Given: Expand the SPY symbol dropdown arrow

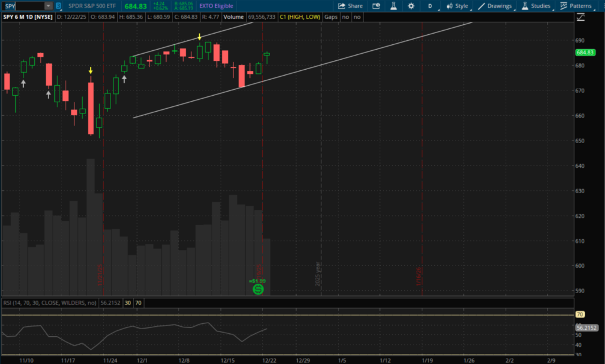Looking at the screenshot, I should [48, 6].
